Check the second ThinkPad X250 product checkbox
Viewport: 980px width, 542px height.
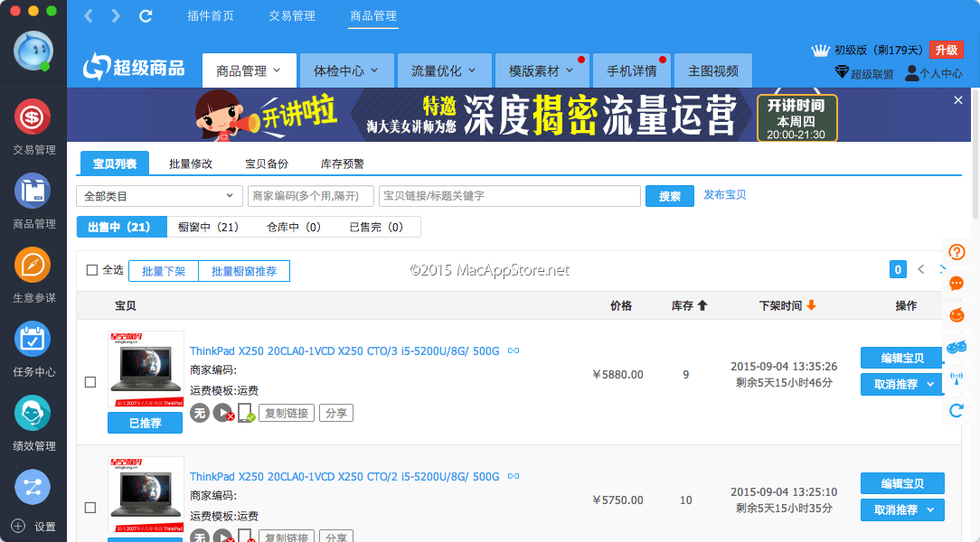(x=90, y=508)
